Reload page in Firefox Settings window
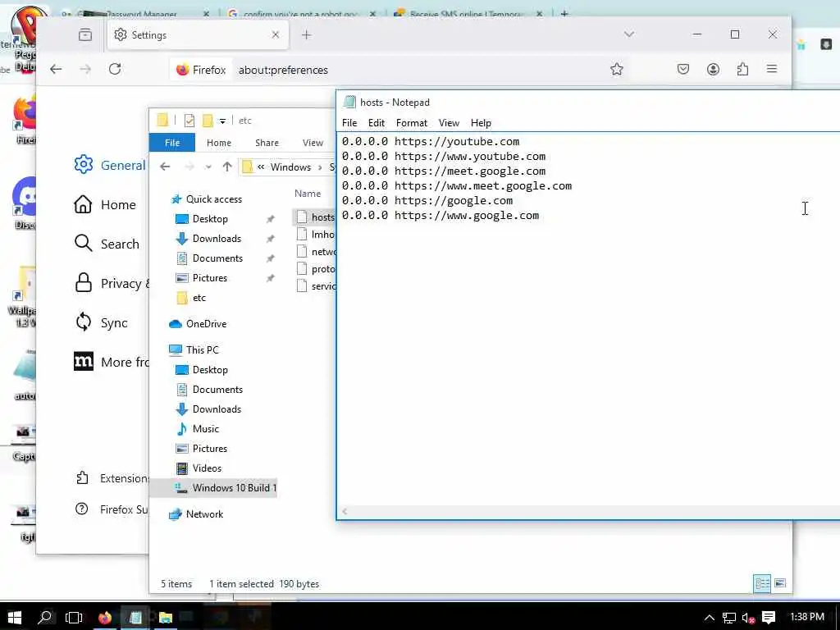The height and width of the screenshot is (630, 840). click(115, 69)
